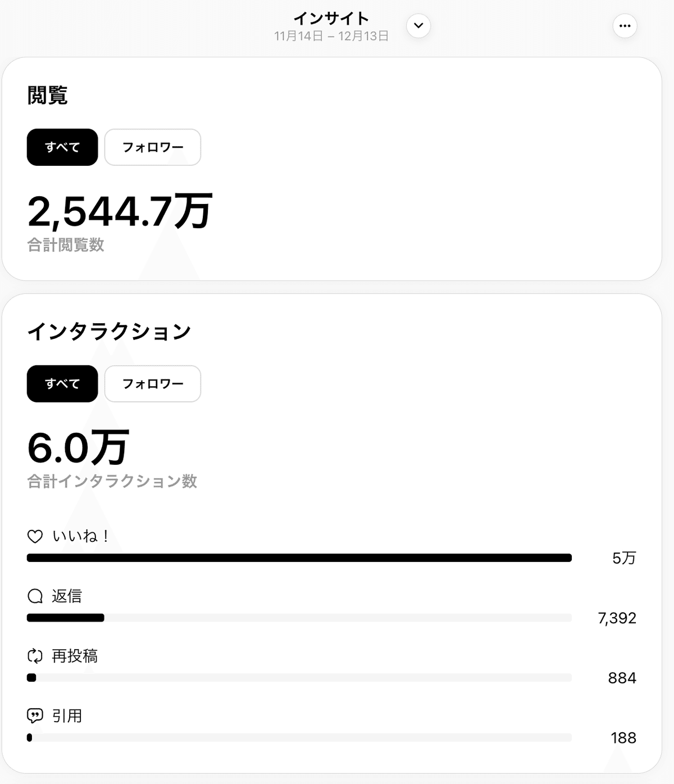Open the date range dropdown chevron
The width and height of the screenshot is (674, 784).
418,26
